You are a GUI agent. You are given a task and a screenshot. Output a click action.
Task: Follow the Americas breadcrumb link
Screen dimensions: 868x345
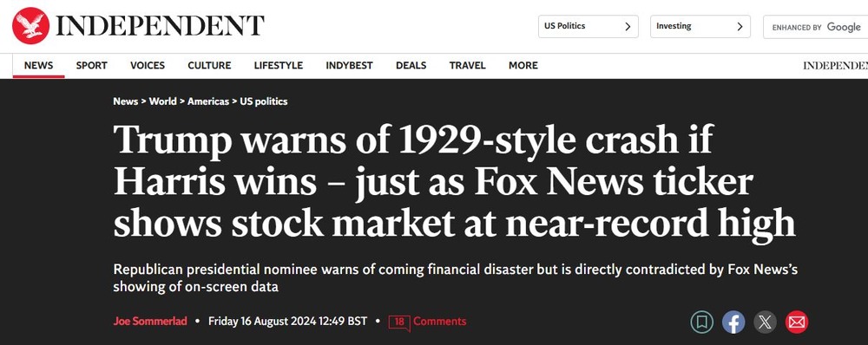tap(208, 101)
